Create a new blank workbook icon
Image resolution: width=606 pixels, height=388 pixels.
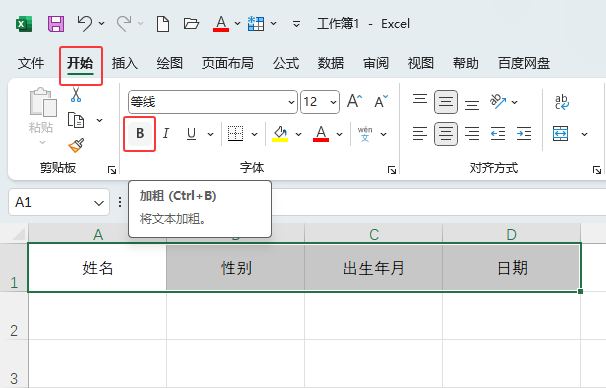pos(163,24)
